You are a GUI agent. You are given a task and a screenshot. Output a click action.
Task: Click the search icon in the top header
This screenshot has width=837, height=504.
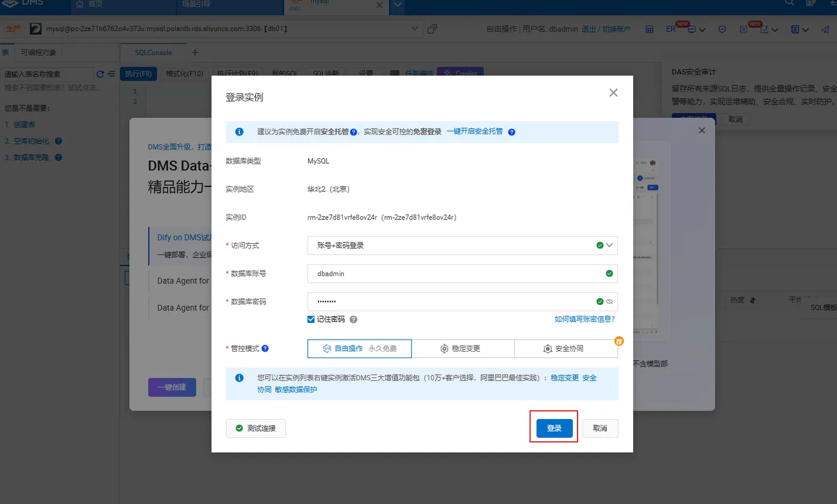coord(790,3)
